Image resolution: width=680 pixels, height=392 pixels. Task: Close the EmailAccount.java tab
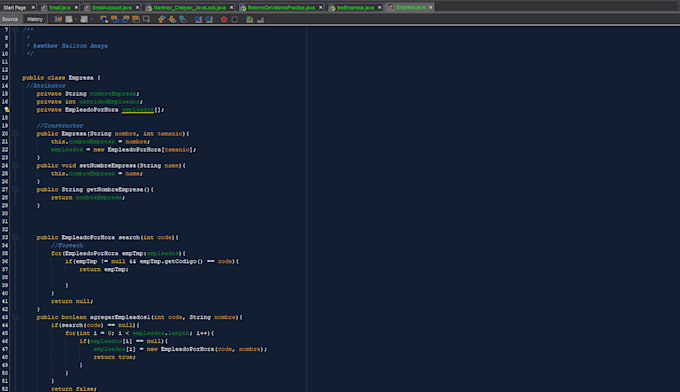(x=137, y=7)
